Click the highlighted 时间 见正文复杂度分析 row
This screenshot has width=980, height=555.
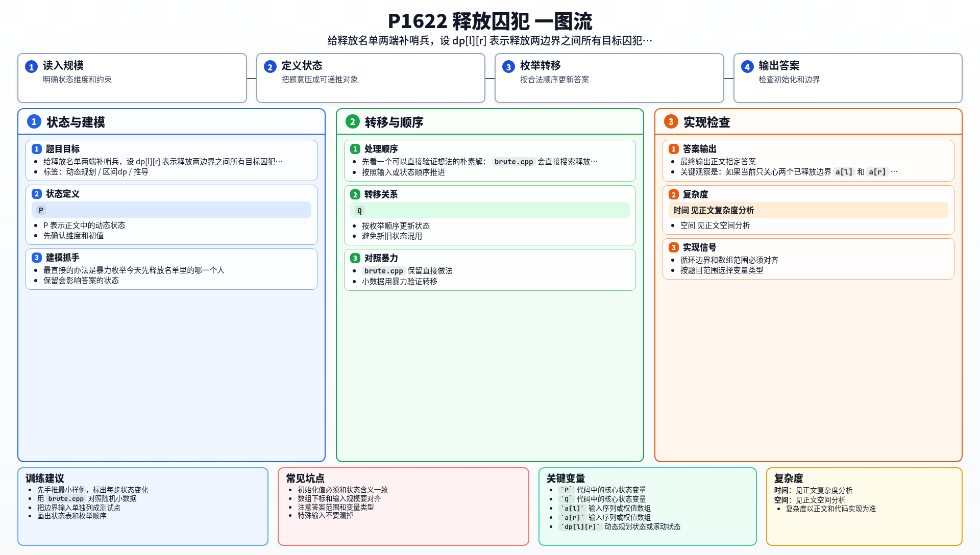(808, 210)
